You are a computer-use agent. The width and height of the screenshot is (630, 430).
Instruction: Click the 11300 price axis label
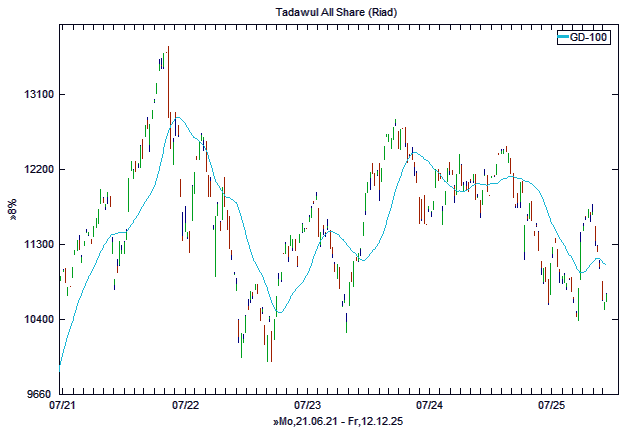(x=38, y=244)
